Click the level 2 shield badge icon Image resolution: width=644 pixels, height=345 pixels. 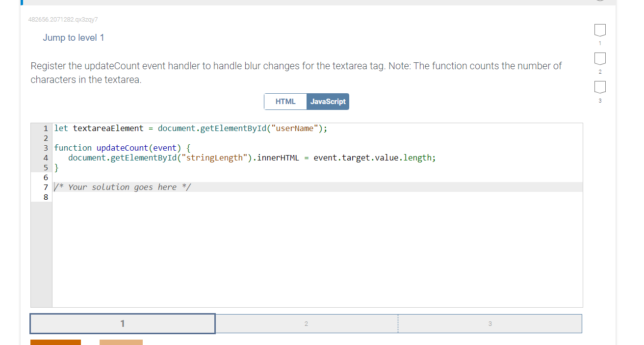pyautogui.click(x=600, y=59)
